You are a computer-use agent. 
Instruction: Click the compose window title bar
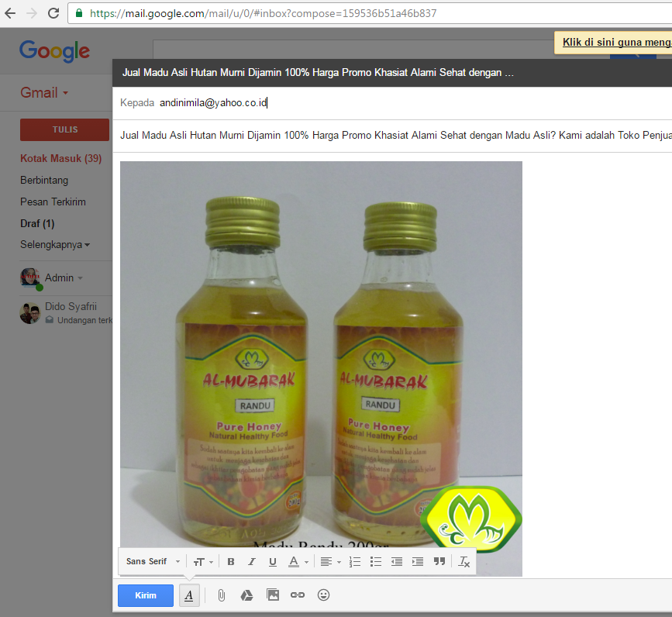tap(392, 72)
